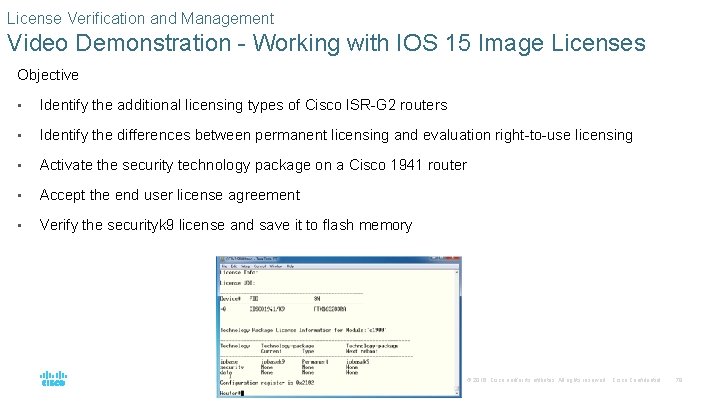Click the Cisco logo
This screenshot has width=720, height=405.
coord(53,378)
